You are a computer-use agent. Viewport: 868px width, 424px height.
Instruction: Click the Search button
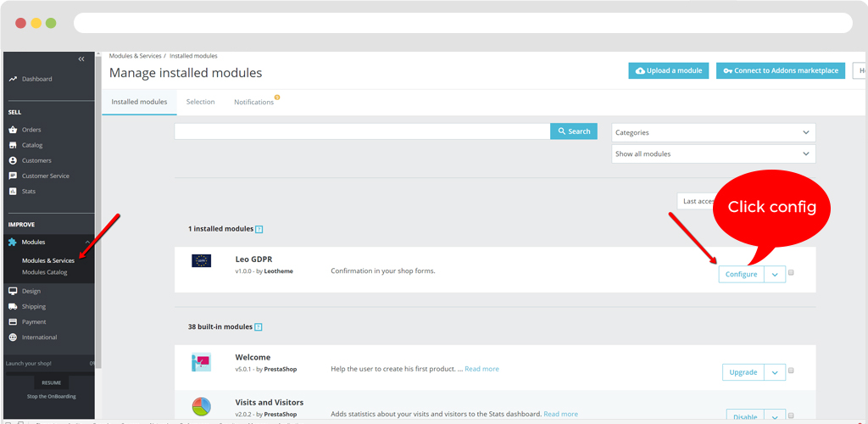click(x=574, y=131)
